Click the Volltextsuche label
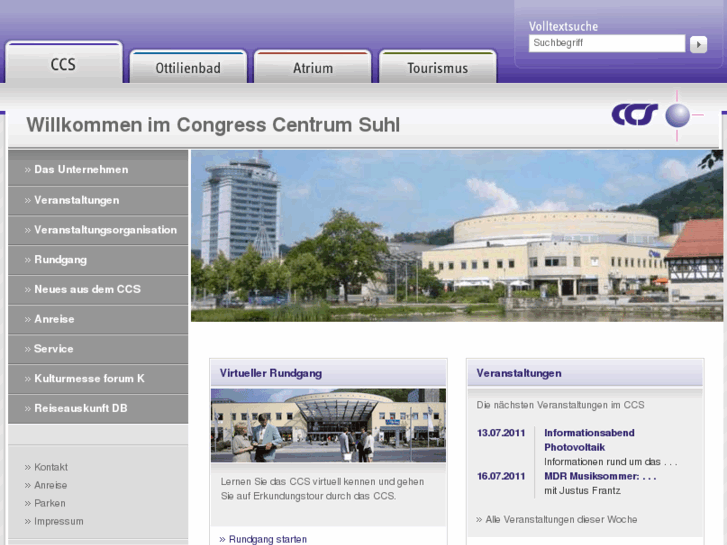 pos(563,26)
